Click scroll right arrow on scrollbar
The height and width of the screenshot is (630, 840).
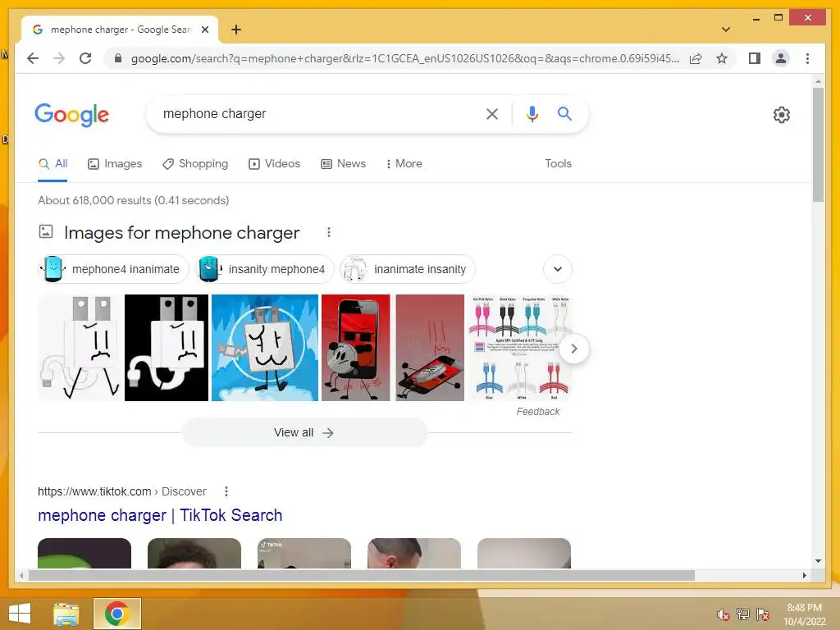804,575
